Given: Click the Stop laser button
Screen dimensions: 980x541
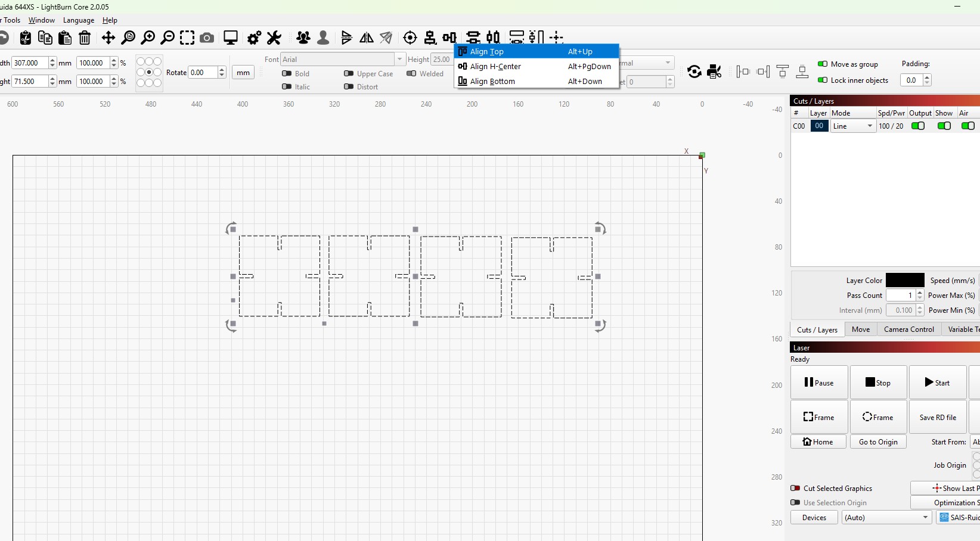Looking at the screenshot, I should coord(879,383).
